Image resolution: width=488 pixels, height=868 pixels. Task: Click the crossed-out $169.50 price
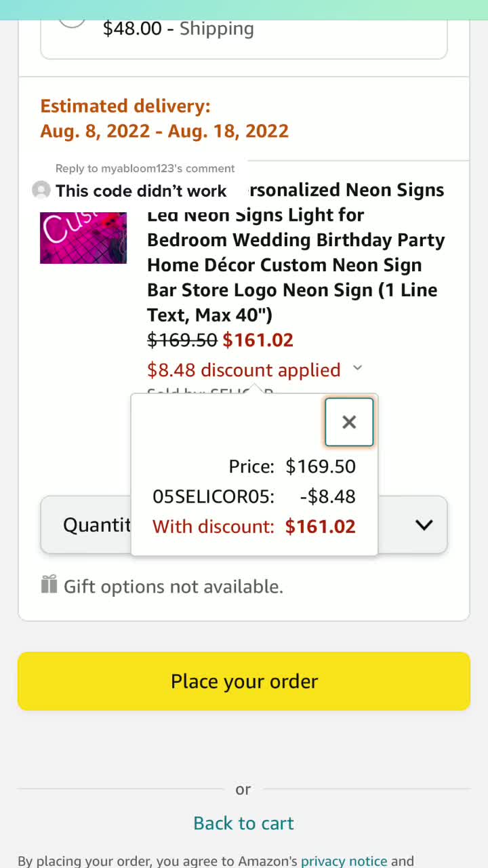(182, 340)
